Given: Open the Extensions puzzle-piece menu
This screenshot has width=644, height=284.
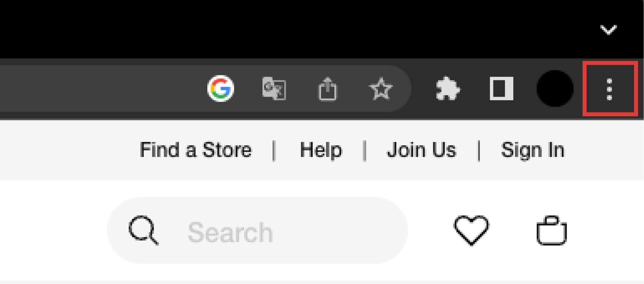Looking at the screenshot, I should pos(448,89).
